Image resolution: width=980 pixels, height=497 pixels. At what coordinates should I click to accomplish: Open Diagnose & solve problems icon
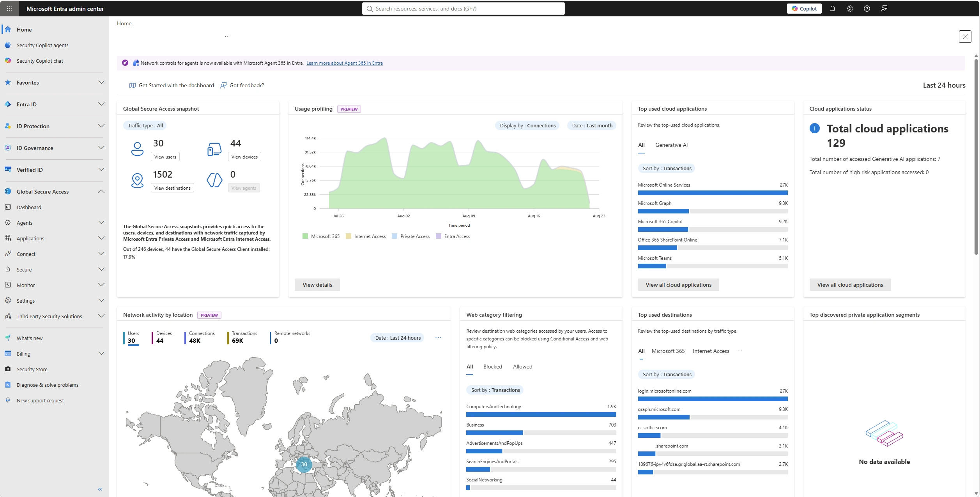(x=8, y=385)
